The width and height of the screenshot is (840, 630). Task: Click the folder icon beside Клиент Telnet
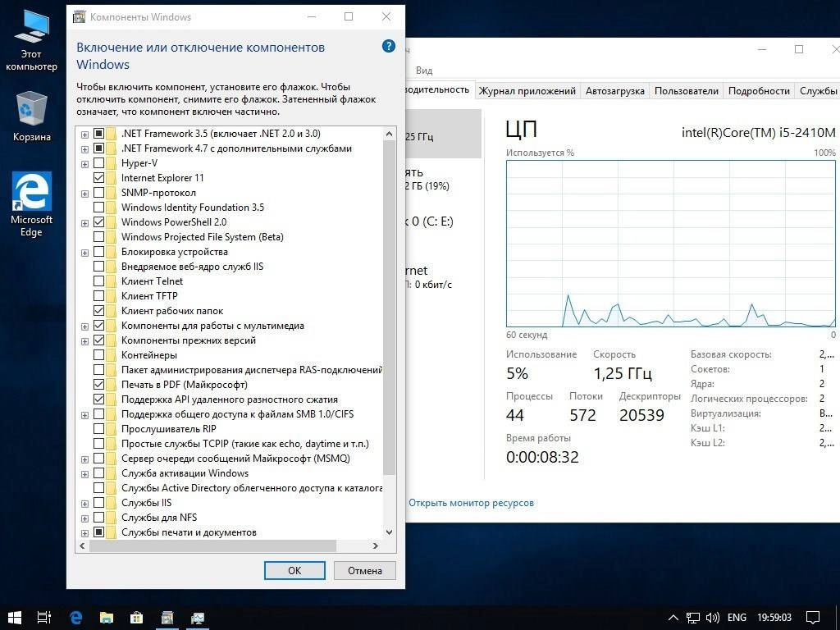111,281
